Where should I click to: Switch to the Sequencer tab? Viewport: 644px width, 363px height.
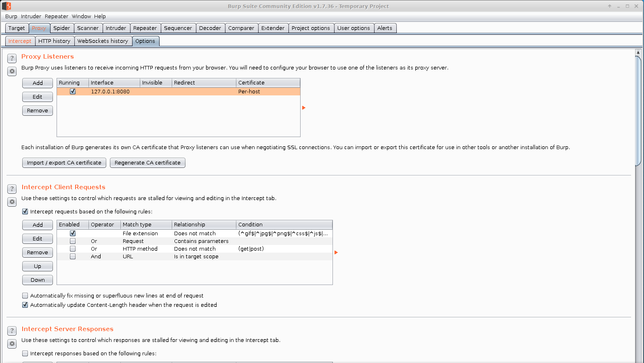pyautogui.click(x=178, y=28)
